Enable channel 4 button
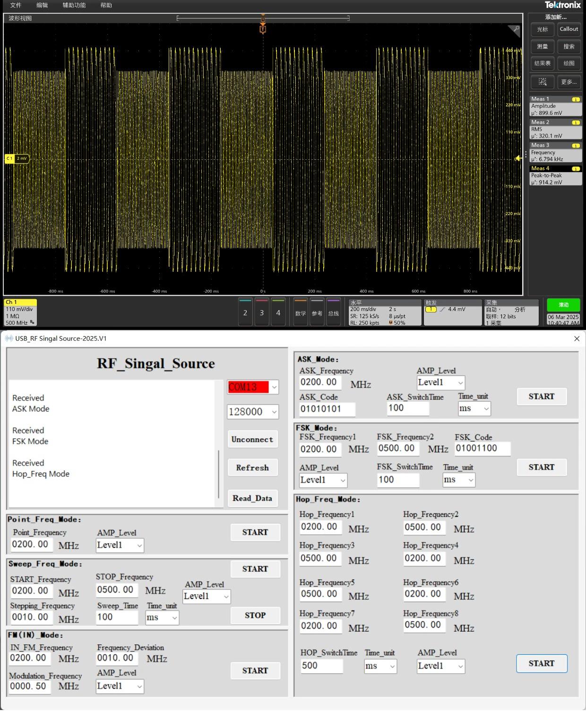 278,312
